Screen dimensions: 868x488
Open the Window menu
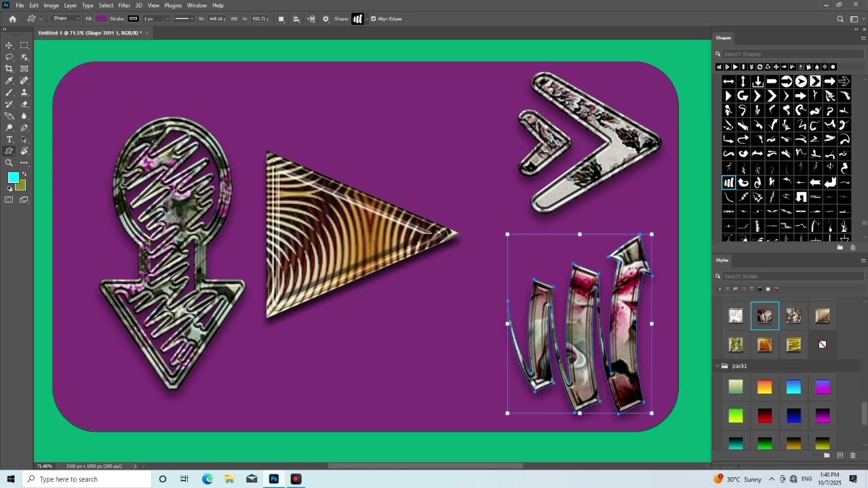point(197,5)
